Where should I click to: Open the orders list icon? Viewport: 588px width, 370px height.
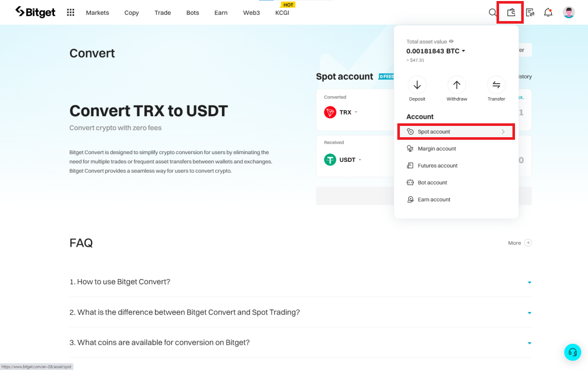click(530, 12)
